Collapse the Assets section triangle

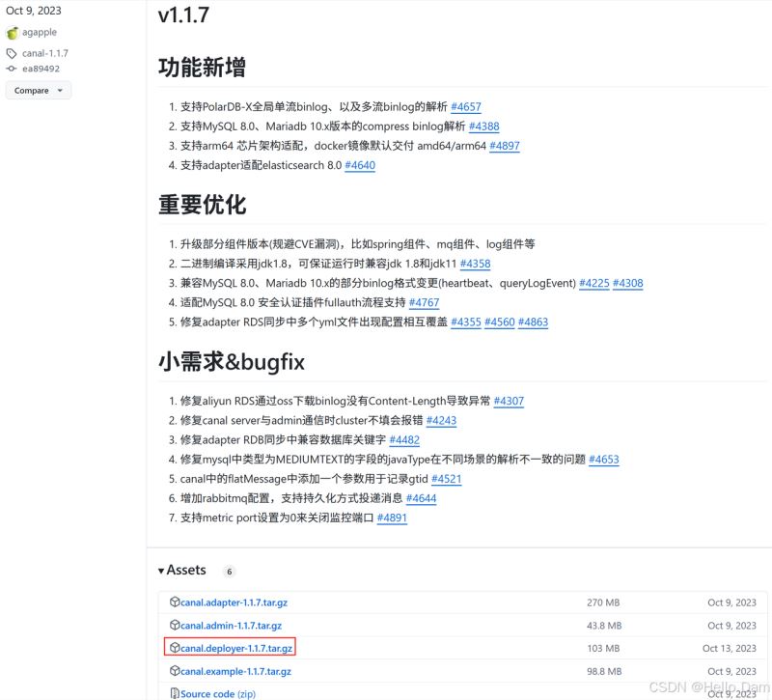(x=161, y=571)
